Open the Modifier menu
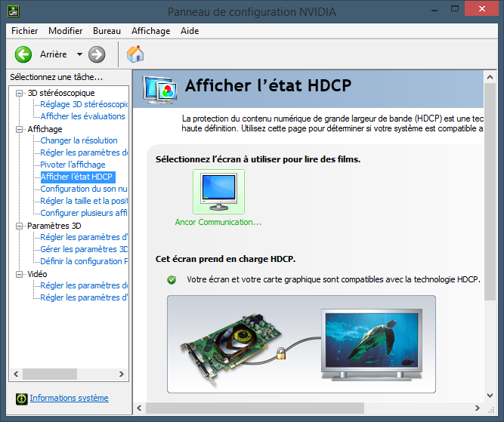The image size is (504, 422). click(x=65, y=31)
